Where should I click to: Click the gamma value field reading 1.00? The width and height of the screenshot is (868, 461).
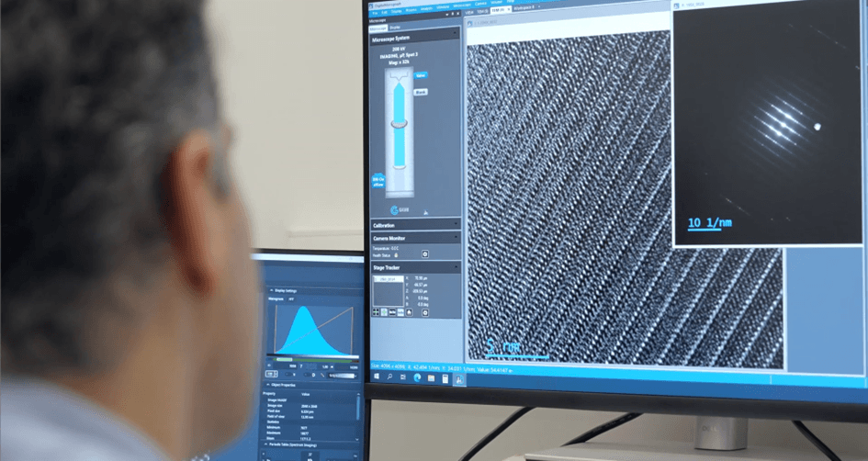(325, 367)
